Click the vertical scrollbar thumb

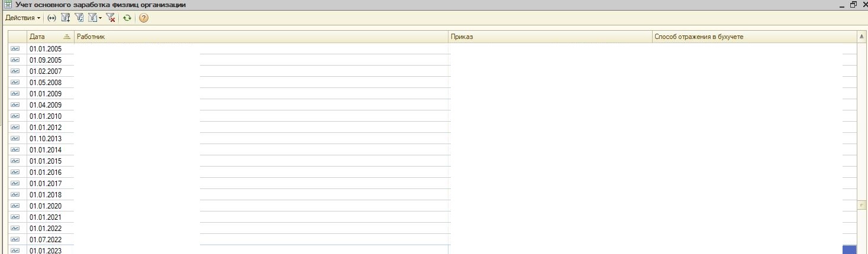point(861,205)
